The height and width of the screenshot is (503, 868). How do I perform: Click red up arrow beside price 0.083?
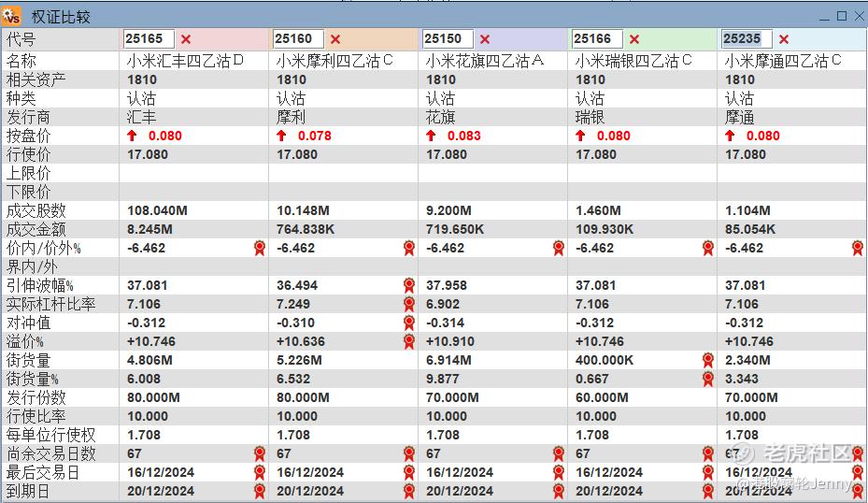[431, 136]
